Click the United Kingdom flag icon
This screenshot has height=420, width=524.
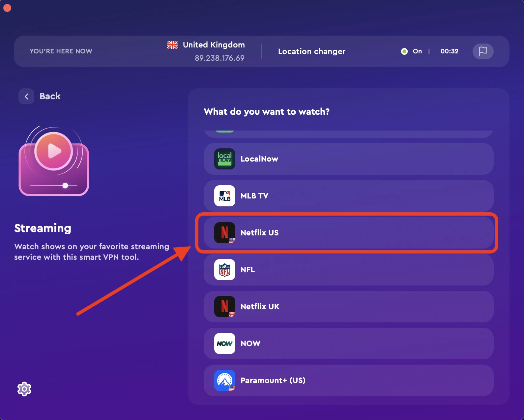tap(172, 45)
